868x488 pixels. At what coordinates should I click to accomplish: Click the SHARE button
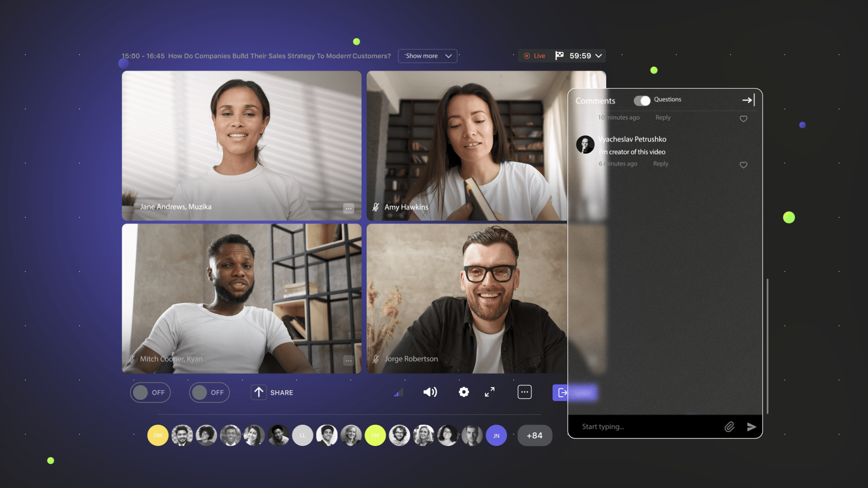273,393
